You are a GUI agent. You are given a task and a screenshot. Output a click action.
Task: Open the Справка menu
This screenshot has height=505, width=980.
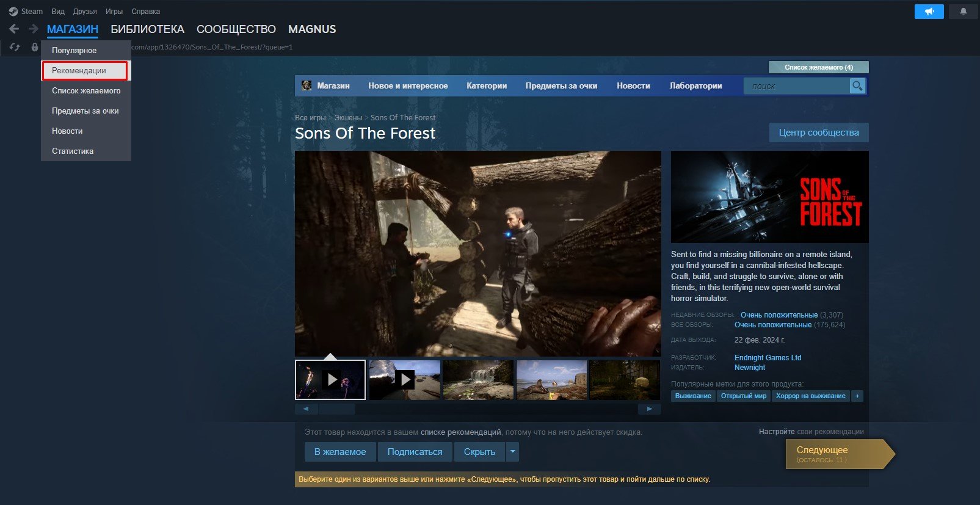[x=146, y=11]
